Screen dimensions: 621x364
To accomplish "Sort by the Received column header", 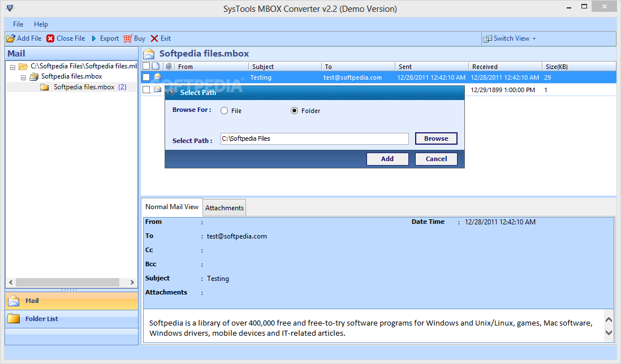I will (505, 67).
